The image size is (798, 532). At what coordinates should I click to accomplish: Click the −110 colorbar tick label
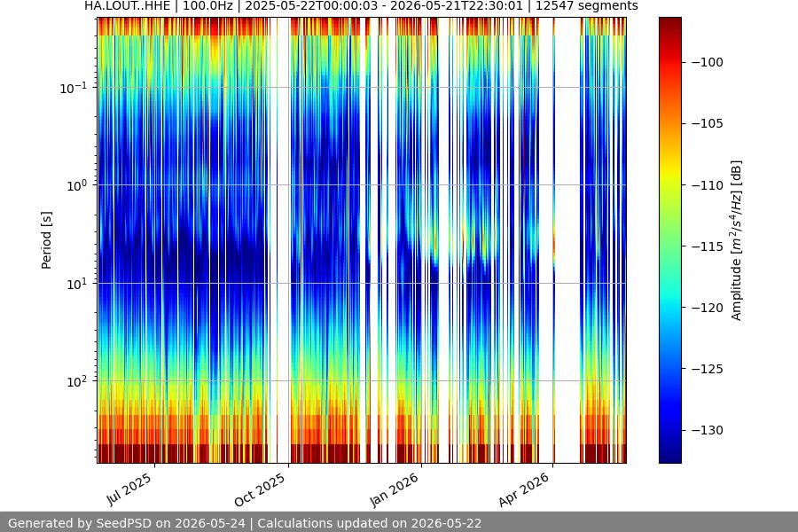click(708, 185)
